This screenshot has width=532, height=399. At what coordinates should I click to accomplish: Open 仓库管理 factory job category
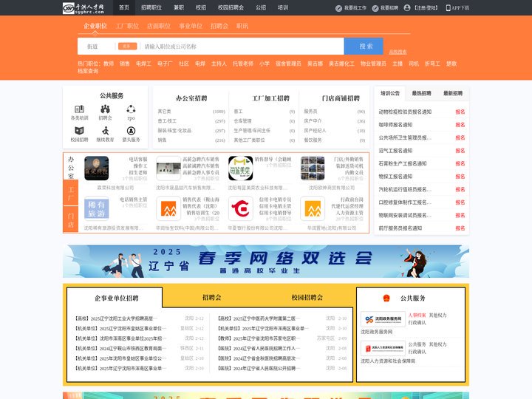(x=242, y=120)
